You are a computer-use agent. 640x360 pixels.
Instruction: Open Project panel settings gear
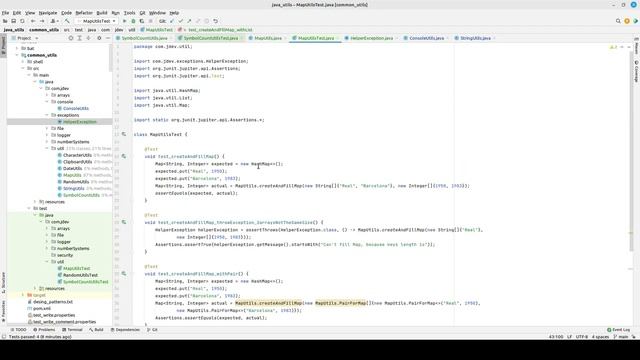(99, 38)
